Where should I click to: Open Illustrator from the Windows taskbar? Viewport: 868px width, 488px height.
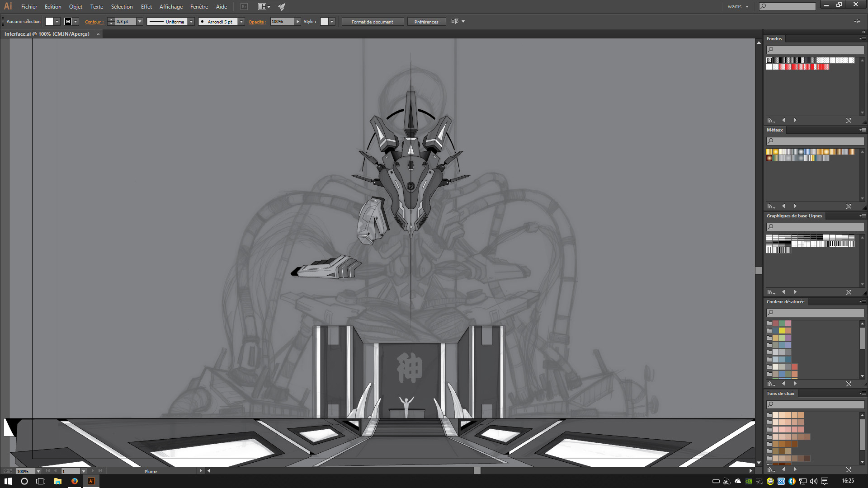(x=91, y=481)
